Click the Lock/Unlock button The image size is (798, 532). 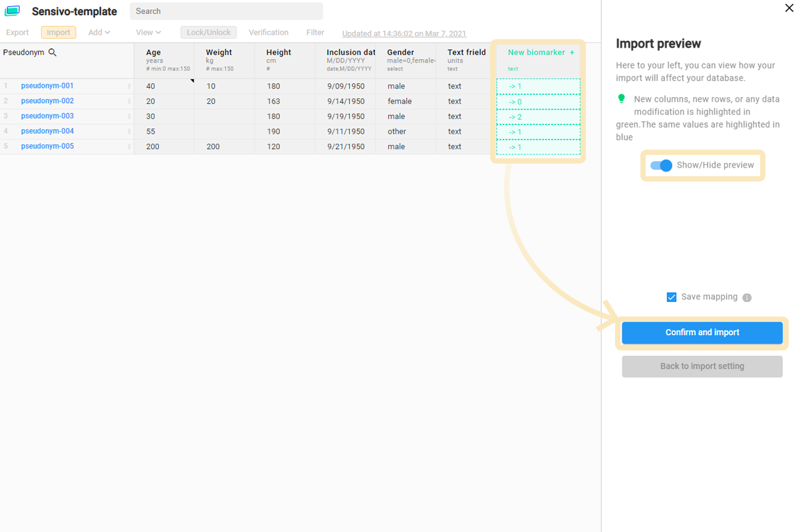209,33
